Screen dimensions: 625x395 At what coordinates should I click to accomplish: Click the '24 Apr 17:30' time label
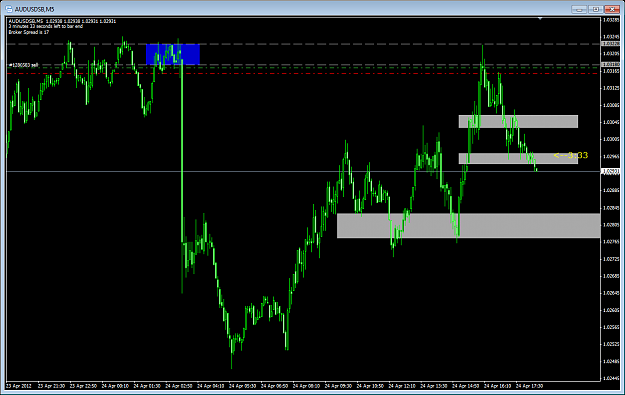tap(529, 386)
